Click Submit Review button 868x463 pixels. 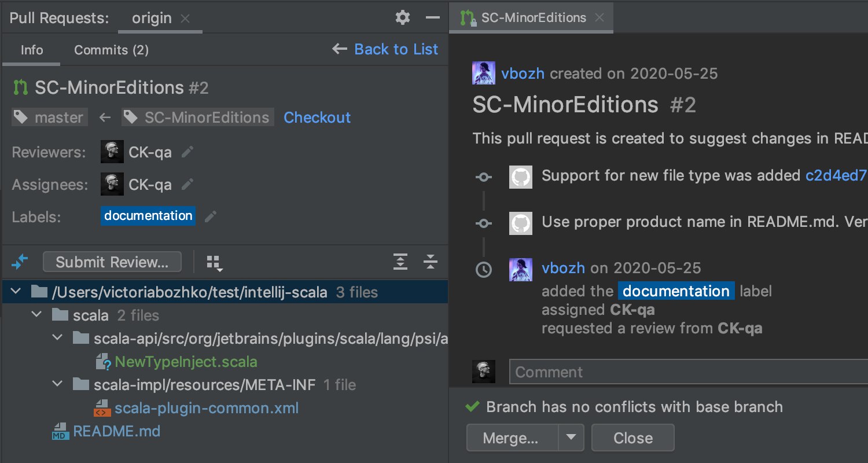(x=112, y=262)
